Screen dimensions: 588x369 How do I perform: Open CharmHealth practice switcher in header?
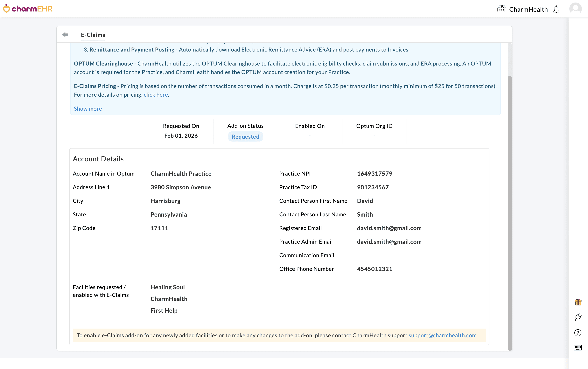[528, 9]
